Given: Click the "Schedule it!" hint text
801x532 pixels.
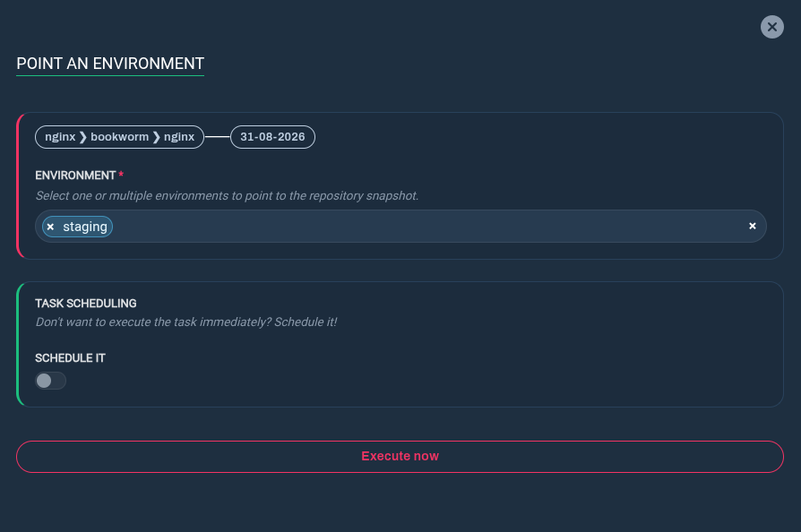Looking at the screenshot, I should coord(306,322).
